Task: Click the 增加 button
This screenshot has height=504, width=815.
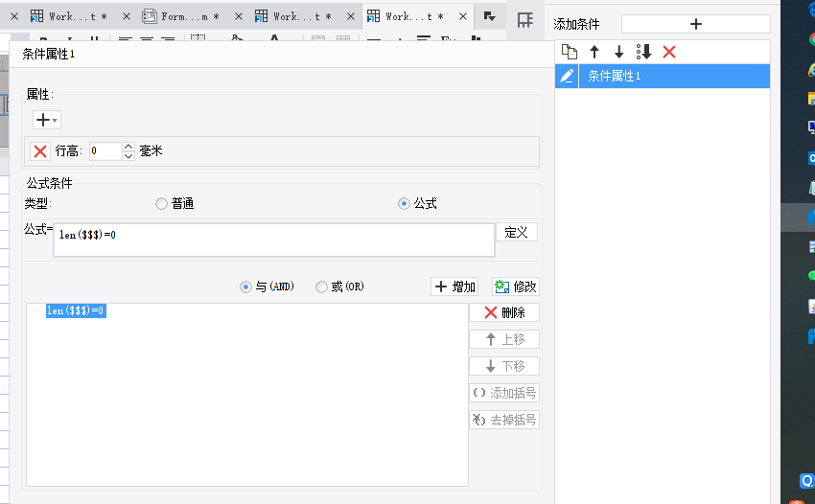Action: click(x=454, y=286)
